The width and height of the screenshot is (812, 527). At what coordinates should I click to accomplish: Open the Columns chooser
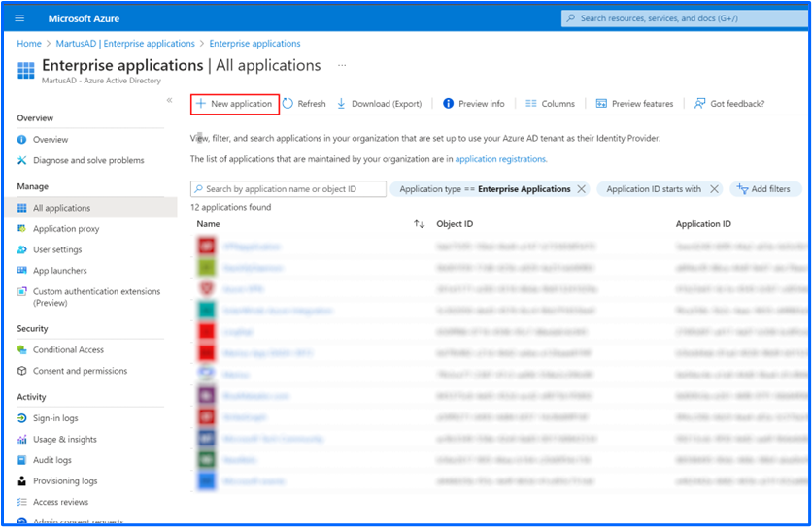[x=550, y=104]
